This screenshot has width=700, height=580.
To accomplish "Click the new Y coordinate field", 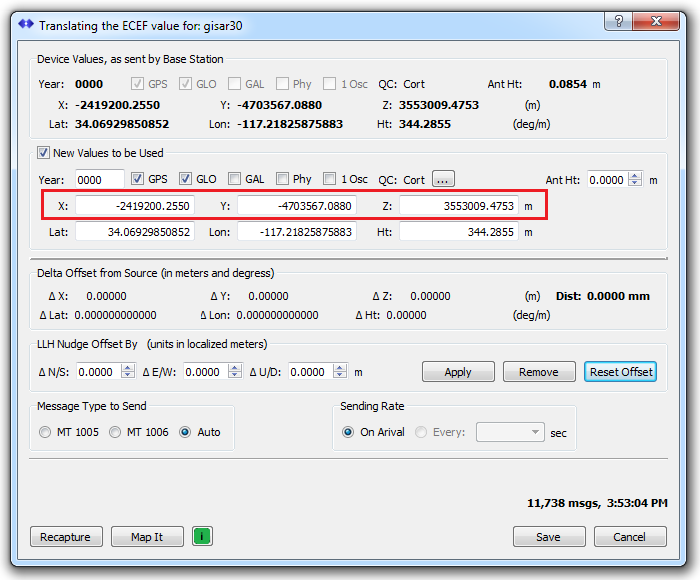I will pyautogui.click(x=297, y=206).
